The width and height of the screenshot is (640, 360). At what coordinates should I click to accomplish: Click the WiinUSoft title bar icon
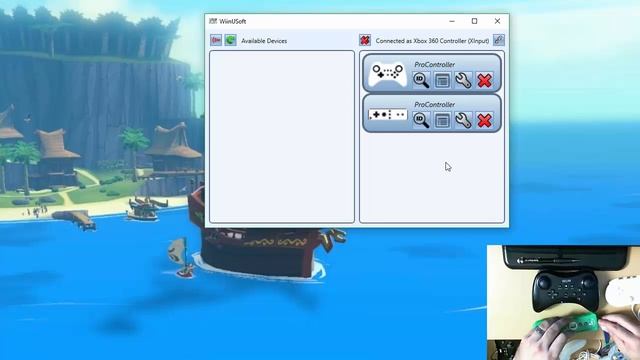[213, 21]
